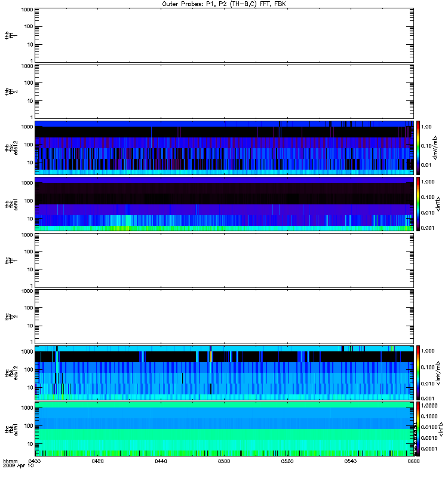Click the 'thb fbk scm1' y-axis title
448x478 pixels.
(11, 204)
